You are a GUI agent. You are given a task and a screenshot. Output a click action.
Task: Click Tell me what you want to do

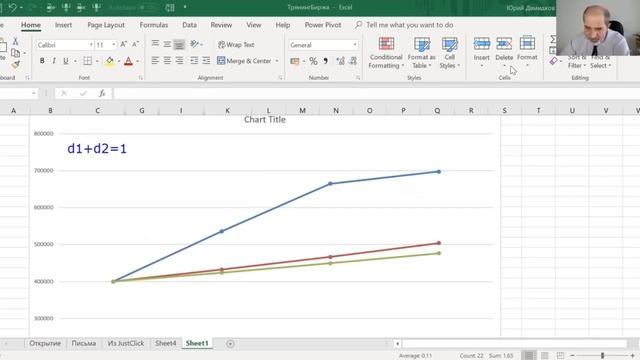tap(409, 25)
